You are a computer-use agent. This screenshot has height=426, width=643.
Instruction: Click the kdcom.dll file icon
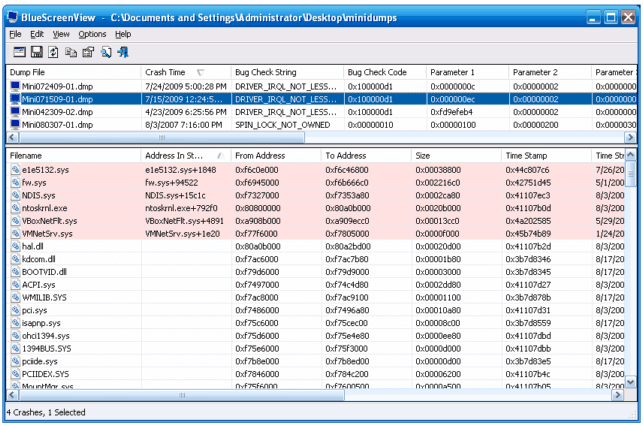(x=16, y=259)
